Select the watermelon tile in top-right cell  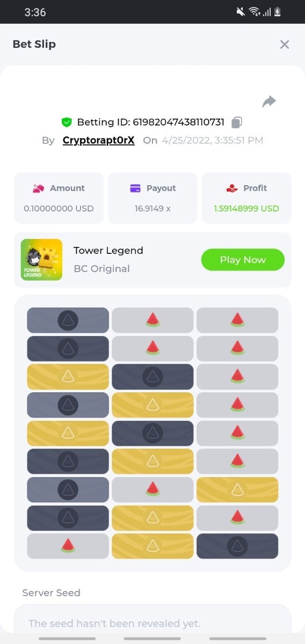tap(237, 320)
